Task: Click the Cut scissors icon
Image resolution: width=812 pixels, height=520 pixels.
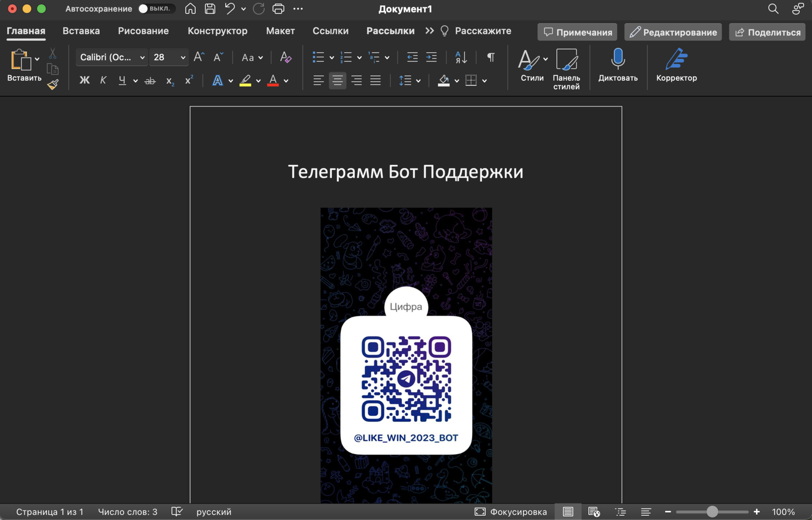Action: point(53,53)
